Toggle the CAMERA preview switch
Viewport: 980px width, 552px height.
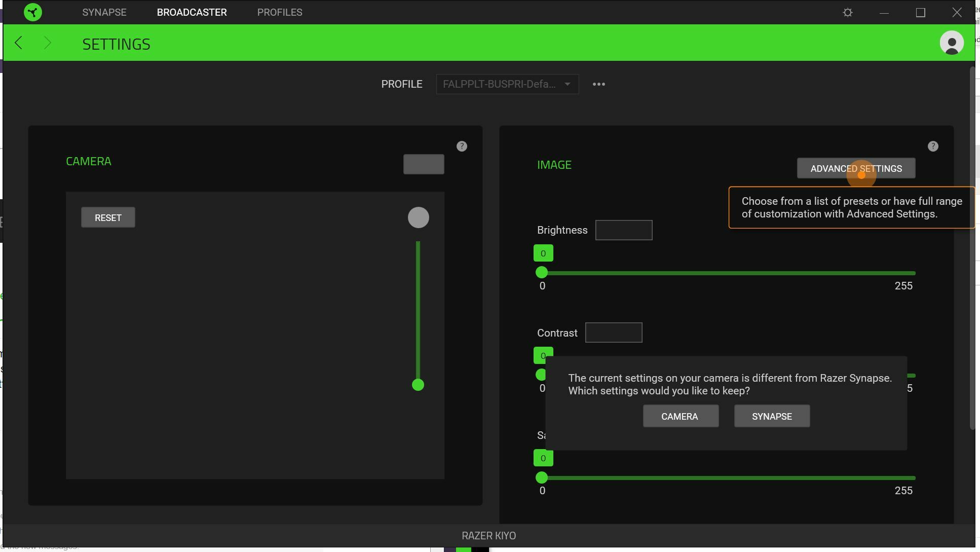click(424, 164)
